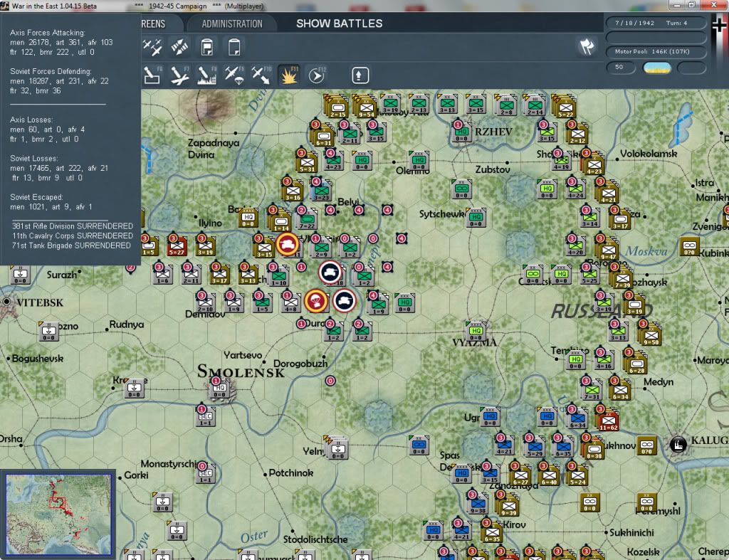729x560 pixels.
Task: Click the date 7/18/1942 Turn 4 field
Action: [x=656, y=23]
